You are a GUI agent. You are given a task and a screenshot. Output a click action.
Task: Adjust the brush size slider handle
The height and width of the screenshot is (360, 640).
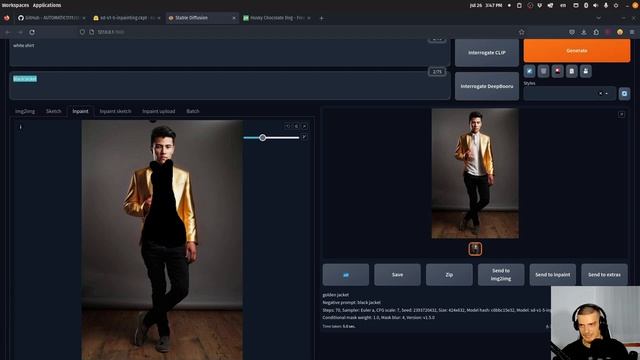[x=262, y=138]
